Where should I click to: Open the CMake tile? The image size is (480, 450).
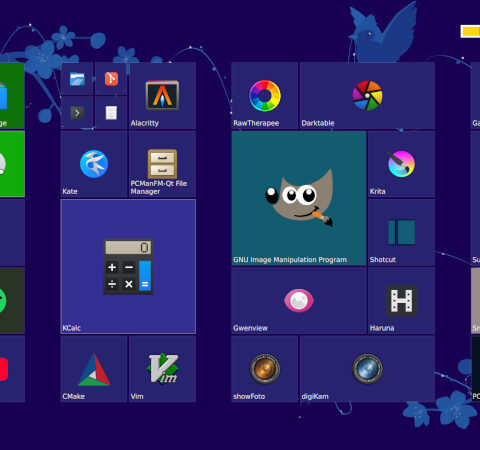pos(94,369)
